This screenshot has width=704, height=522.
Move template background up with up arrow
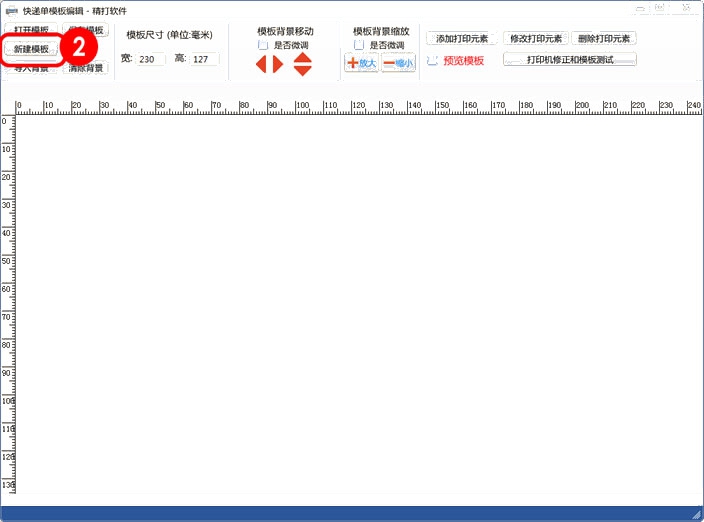pos(302,58)
